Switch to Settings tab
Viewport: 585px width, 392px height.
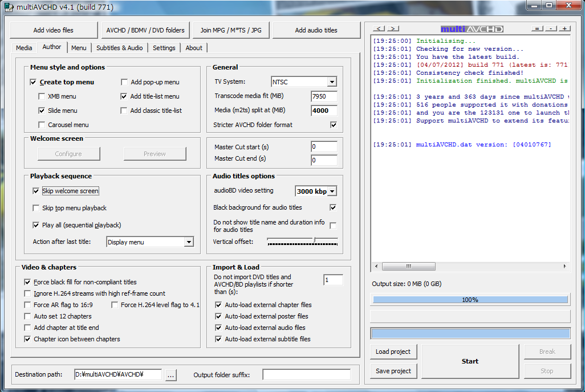(x=164, y=48)
